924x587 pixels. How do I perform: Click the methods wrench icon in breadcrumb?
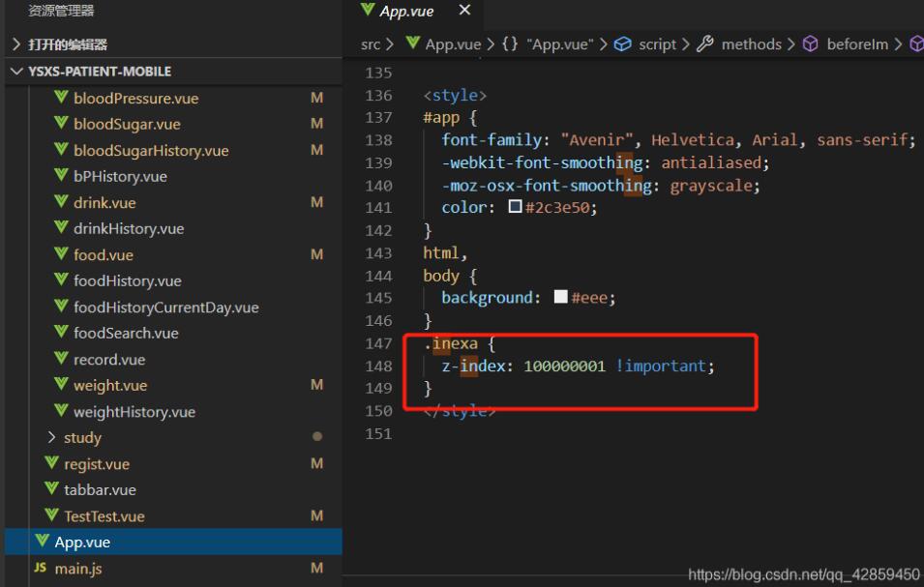click(705, 44)
